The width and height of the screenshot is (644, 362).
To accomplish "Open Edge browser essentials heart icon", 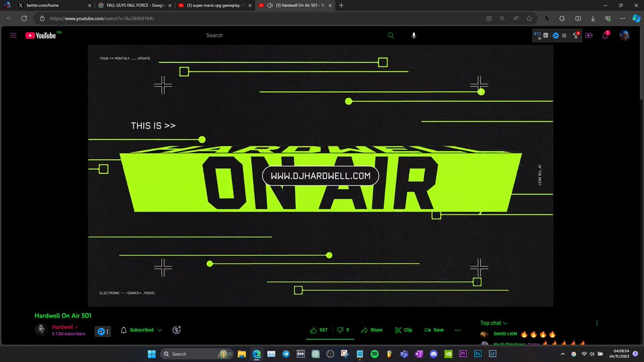I will coord(606,18).
